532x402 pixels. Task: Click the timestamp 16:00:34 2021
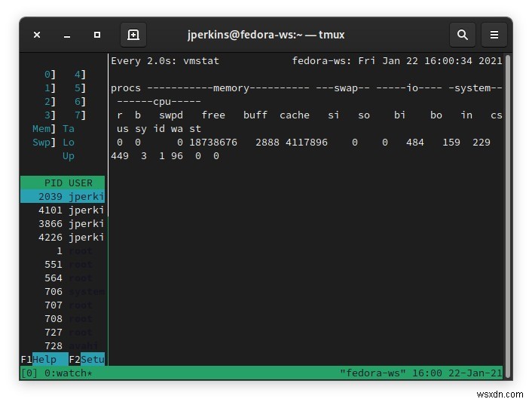(x=463, y=61)
